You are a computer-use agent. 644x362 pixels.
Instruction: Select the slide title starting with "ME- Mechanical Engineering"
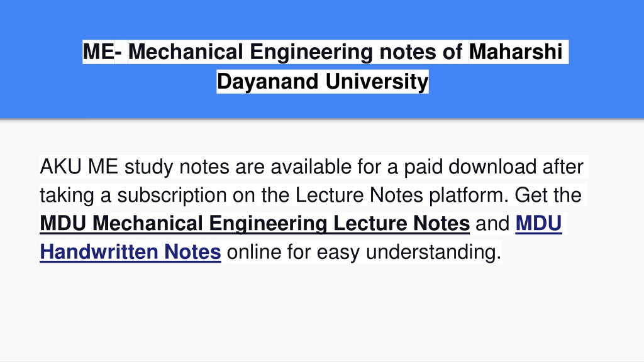point(323,67)
